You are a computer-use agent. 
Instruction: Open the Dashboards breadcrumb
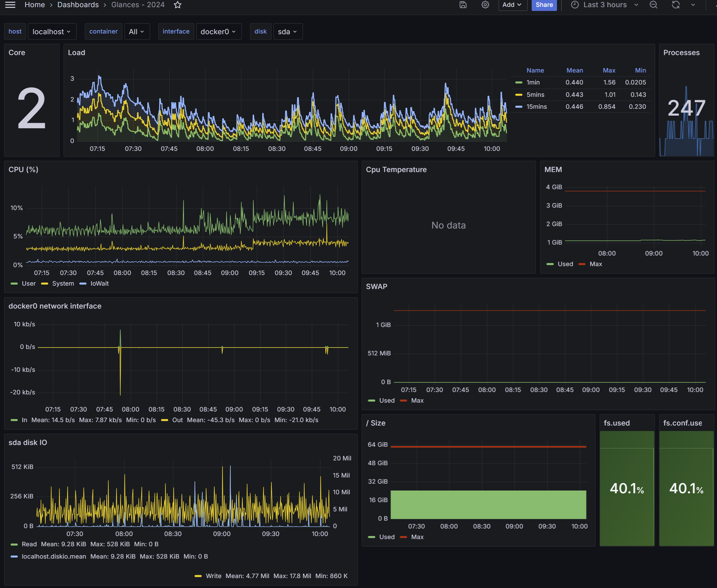coord(78,5)
